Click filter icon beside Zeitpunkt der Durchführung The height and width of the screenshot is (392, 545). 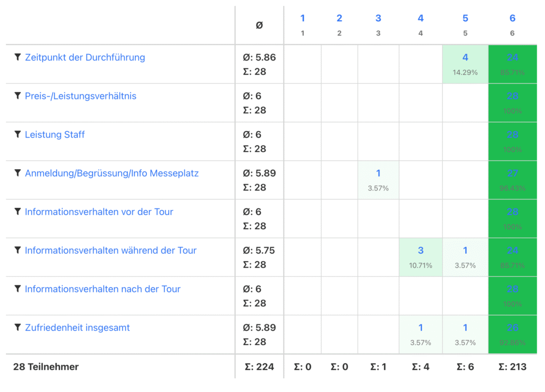(18, 57)
